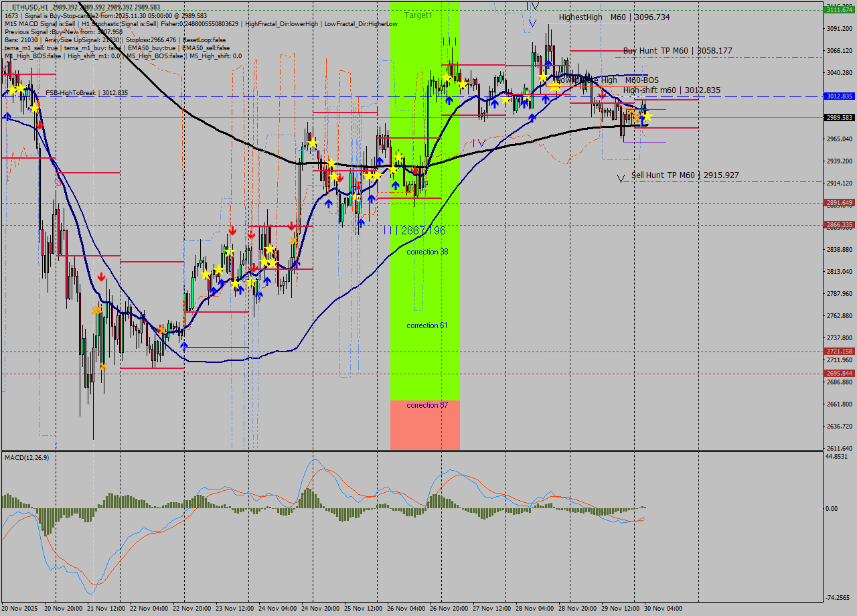
Task: Select the yellow star on the latest candle
Action: pyautogui.click(x=647, y=117)
